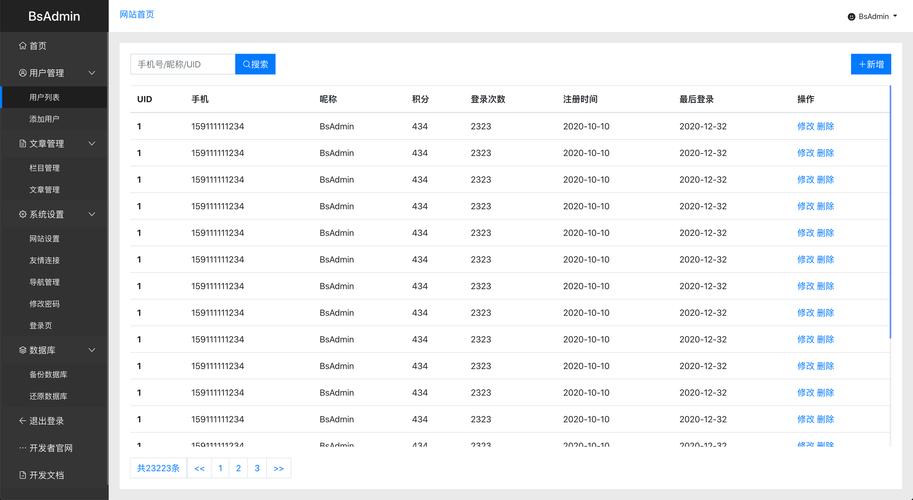Click the 登录次数 column header
This screenshot has width=913, height=500.
click(x=488, y=99)
